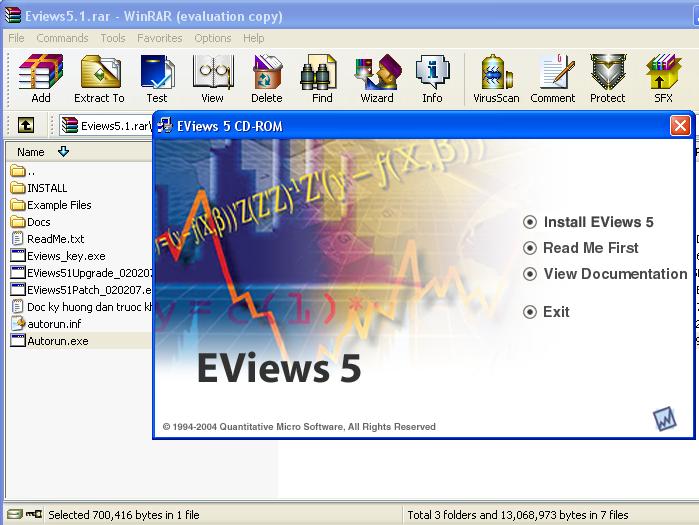This screenshot has height=525, width=699.
Task: Run VirusScan on the archive
Action: coord(496,79)
